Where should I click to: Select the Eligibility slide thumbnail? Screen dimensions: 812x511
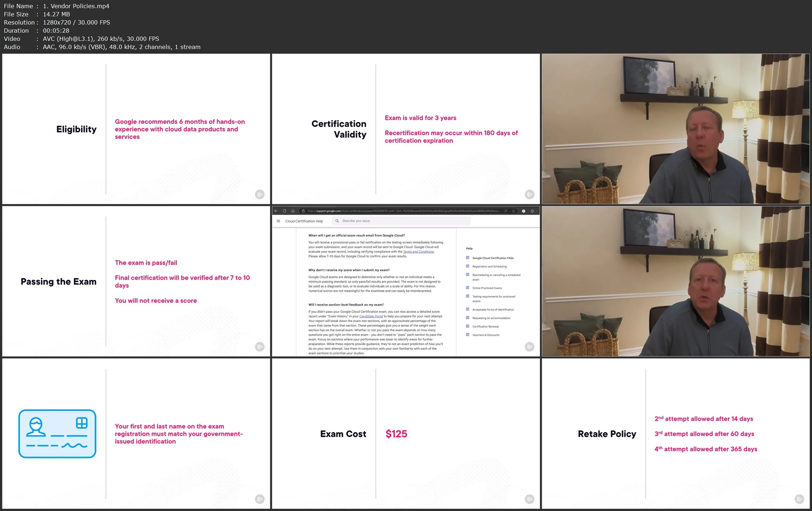136,129
